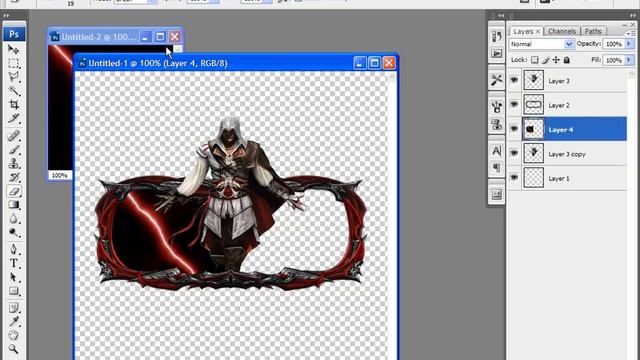Open the Tool Presets panel icon
The image size is (640, 360).
click(496, 80)
